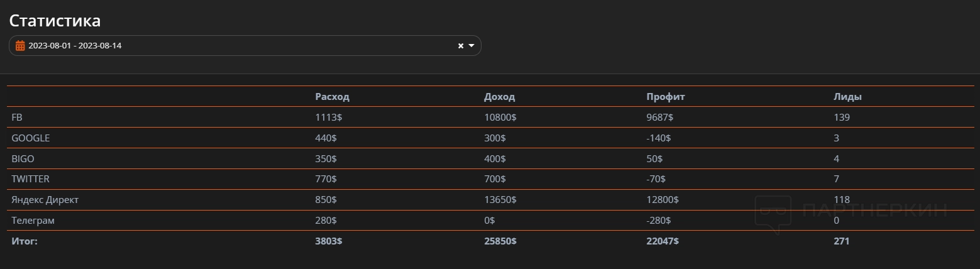
Task: Click the total profit value 22047$
Action: click(x=662, y=241)
